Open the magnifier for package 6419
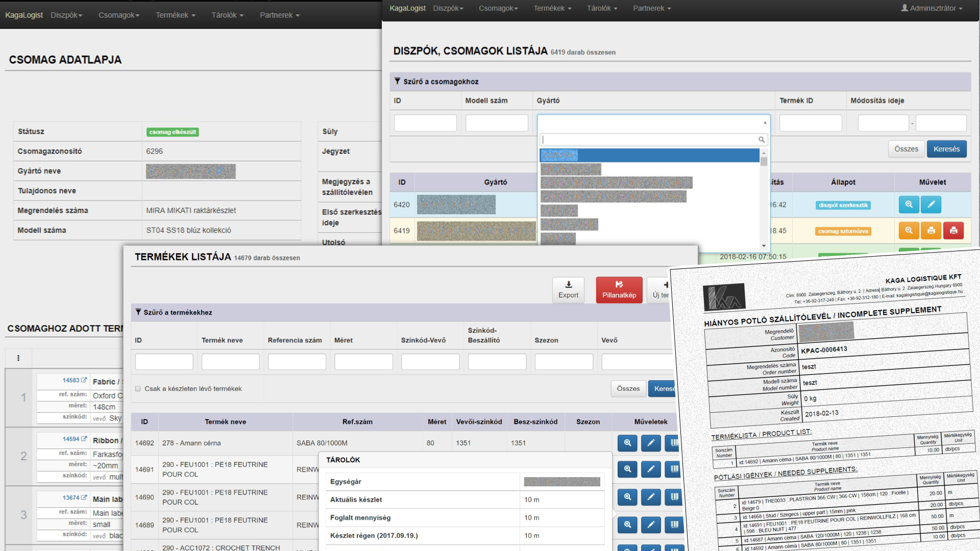Image resolution: width=980 pixels, height=551 pixels. (909, 231)
